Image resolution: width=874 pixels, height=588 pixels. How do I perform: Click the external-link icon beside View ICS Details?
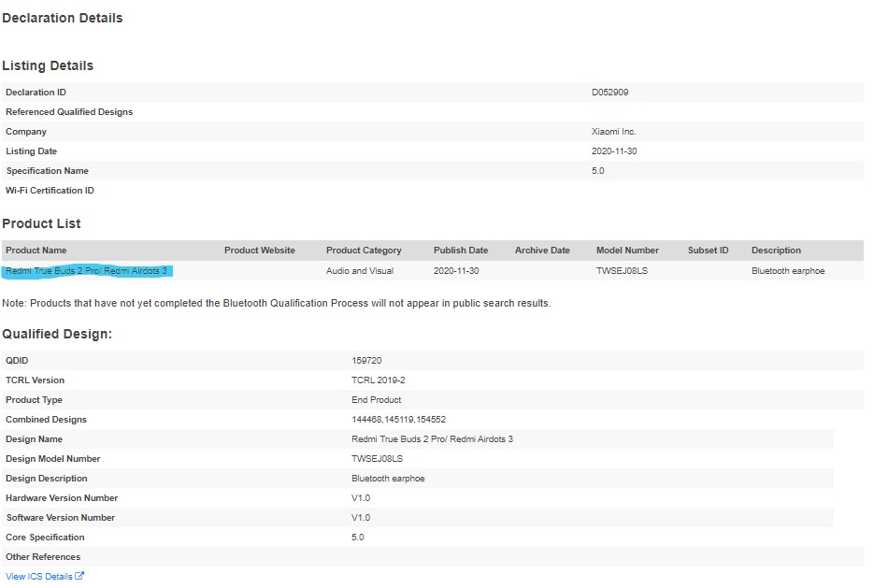pos(79,576)
